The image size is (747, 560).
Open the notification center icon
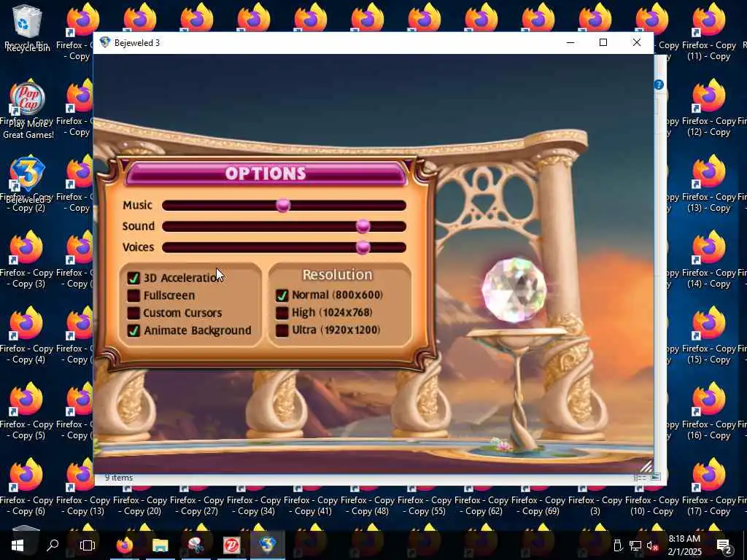pyautogui.click(x=724, y=546)
